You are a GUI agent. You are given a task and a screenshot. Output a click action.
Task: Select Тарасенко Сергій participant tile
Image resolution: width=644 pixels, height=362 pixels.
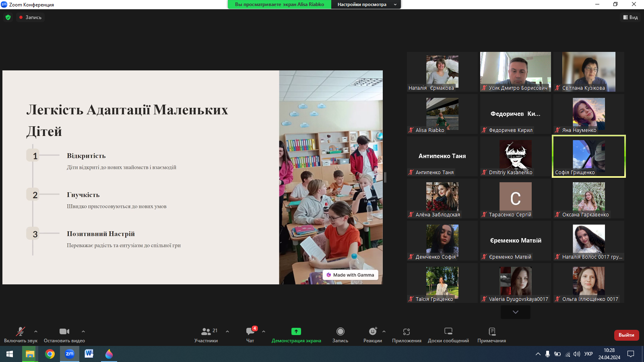pyautogui.click(x=516, y=198)
